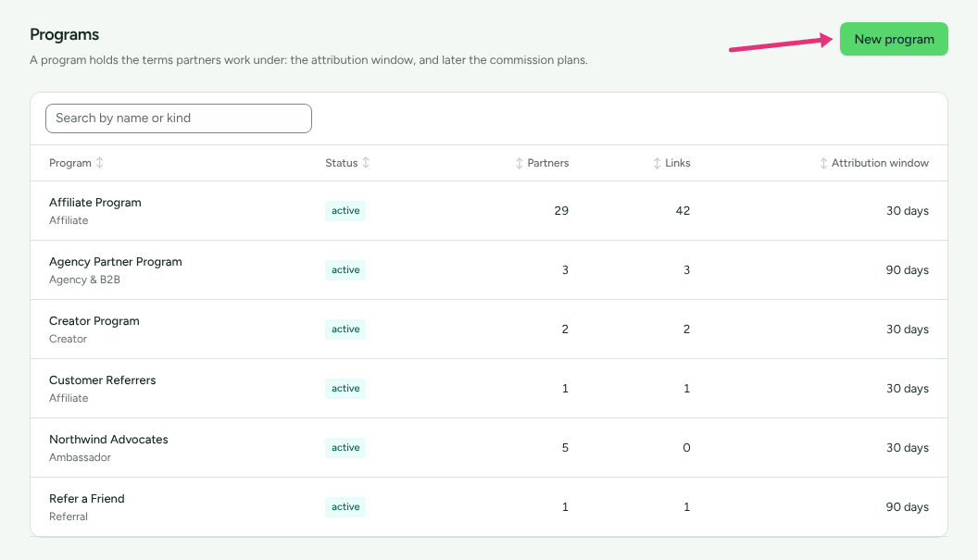The width and height of the screenshot is (978, 560).
Task: Click the active badge for Refer a Friend
Action: (x=345, y=507)
